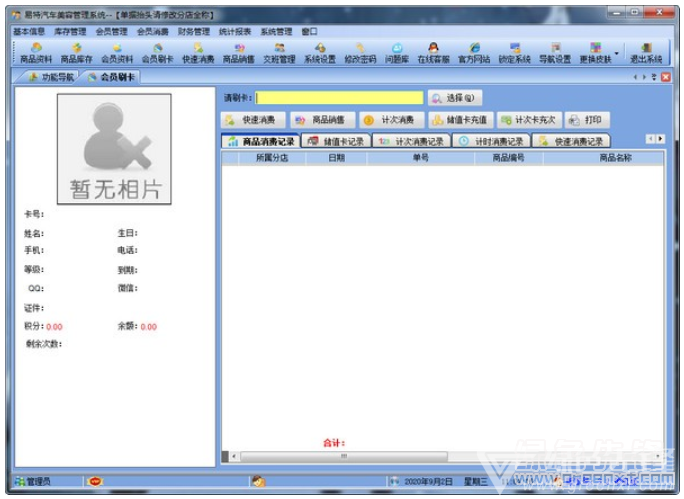Click the 暂无相片 member photo placeholder

pos(114,149)
